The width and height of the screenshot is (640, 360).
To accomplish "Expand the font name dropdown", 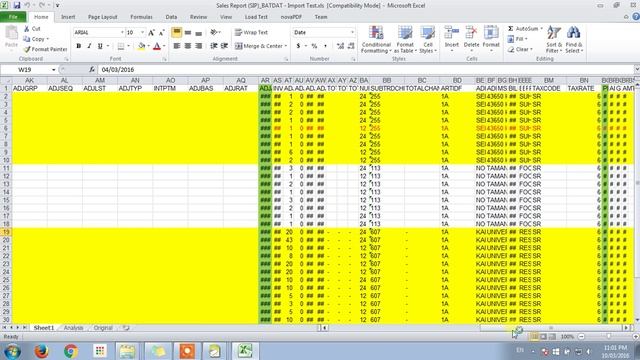I will click(x=122, y=32).
